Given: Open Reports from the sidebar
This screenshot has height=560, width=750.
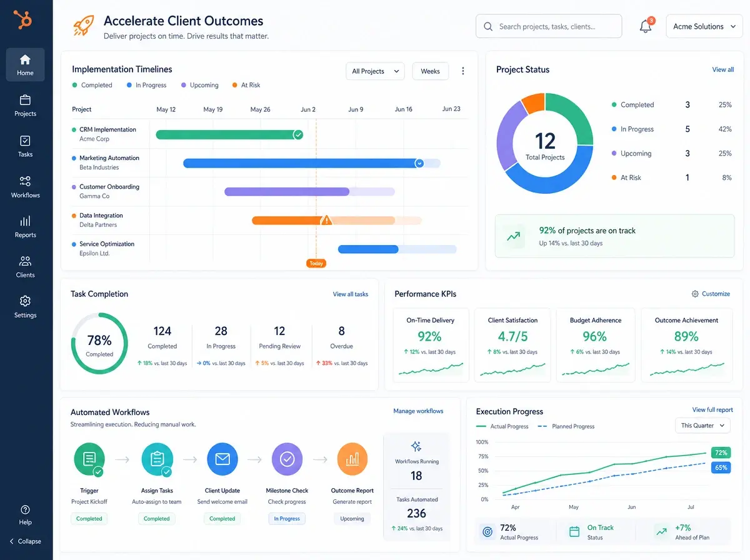Looking at the screenshot, I should 25,227.
